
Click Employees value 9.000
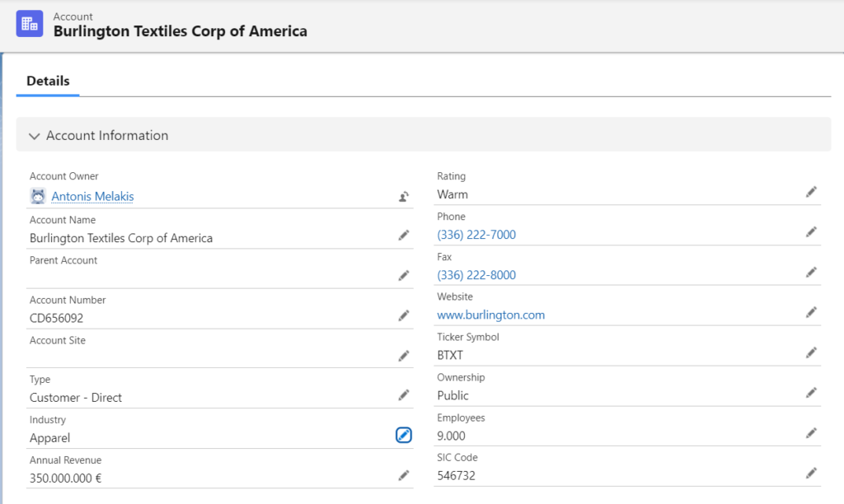[x=451, y=436]
